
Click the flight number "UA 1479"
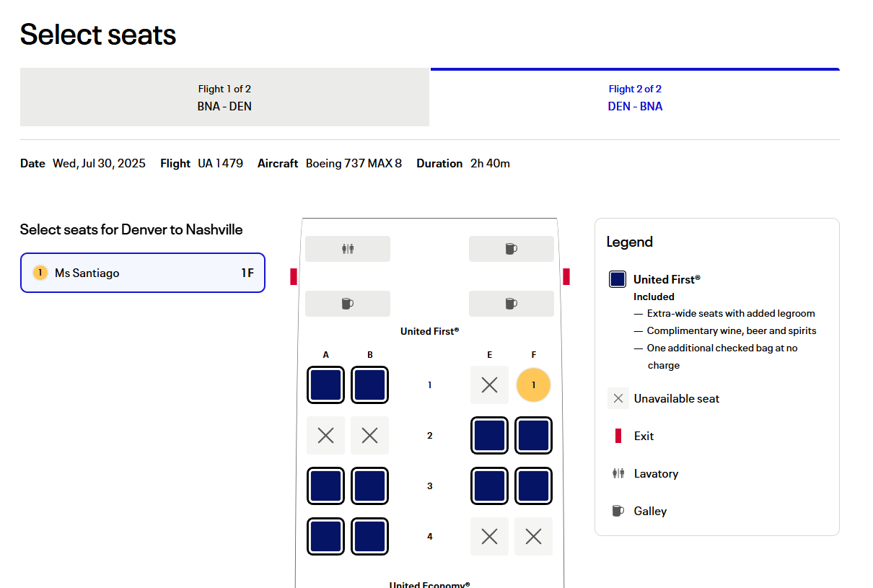click(x=221, y=163)
